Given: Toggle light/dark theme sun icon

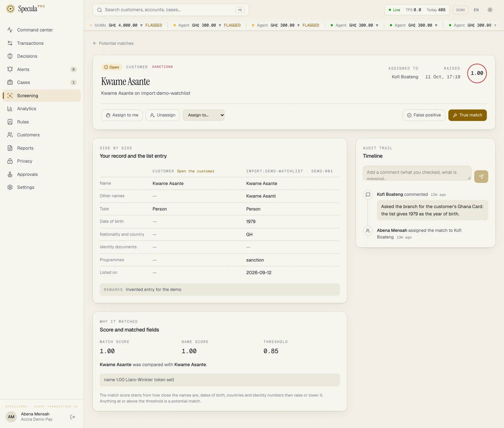Looking at the screenshot, I should [490, 10].
